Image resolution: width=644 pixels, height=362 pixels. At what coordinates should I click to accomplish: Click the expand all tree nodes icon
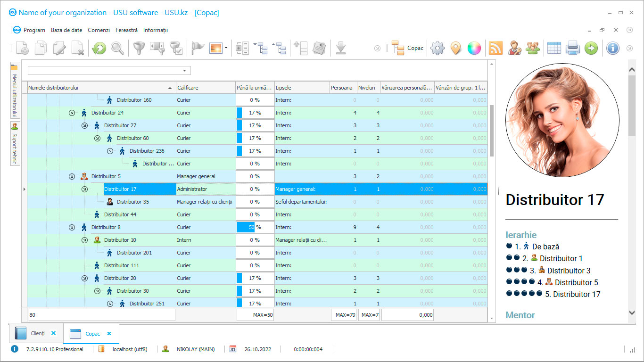(x=260, y=48)
